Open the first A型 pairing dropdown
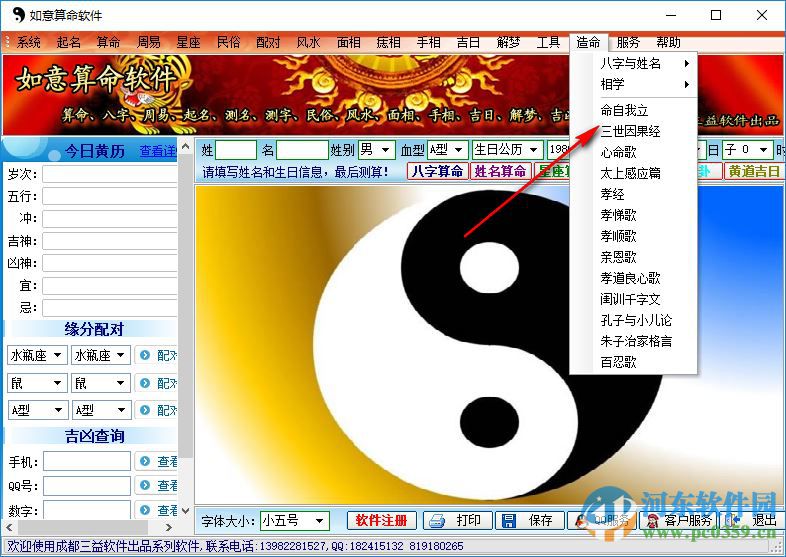 (37, 411)
